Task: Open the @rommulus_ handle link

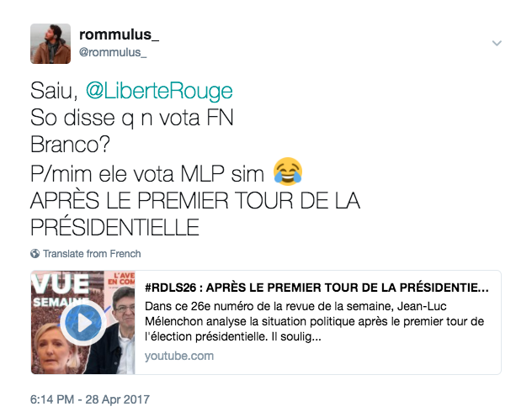Action: (x=113, y=52)
